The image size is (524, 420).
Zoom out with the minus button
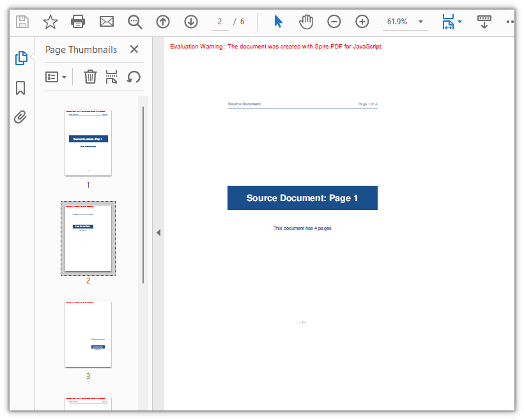tap(334, 22)
